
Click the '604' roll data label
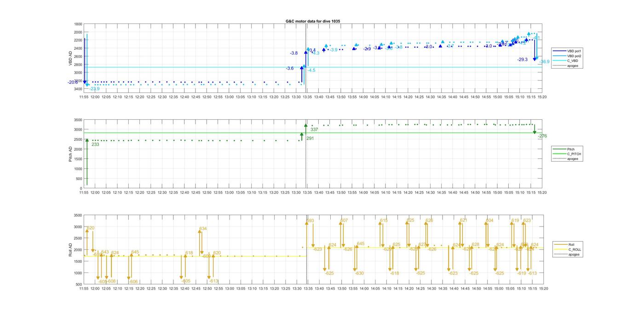click(x=489, y=220)
